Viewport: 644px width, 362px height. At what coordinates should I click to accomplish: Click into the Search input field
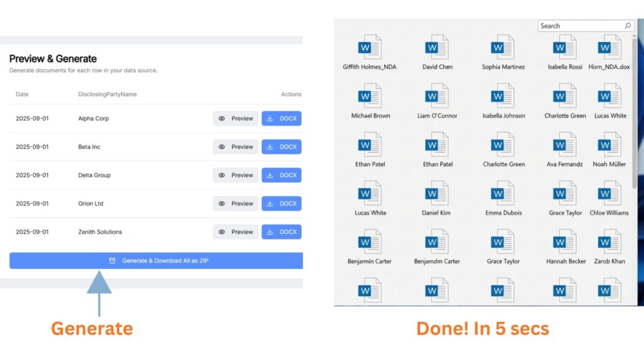tap(579, 26)
